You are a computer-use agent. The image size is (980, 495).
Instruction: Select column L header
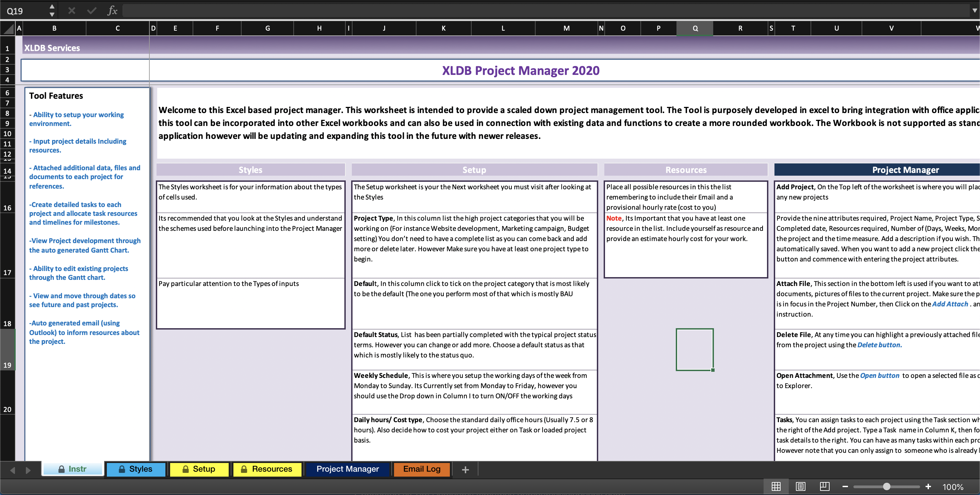[x=503, y=28]
